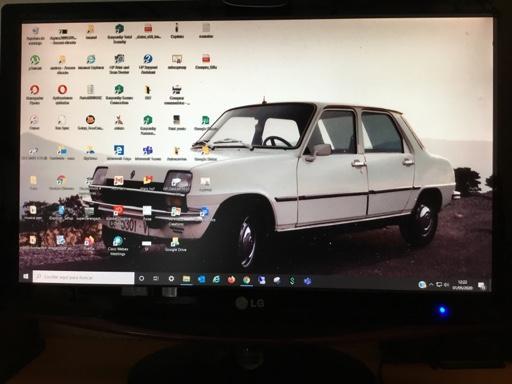Open File Explorer from the taskbar
512x384 pixels.
point(186,279)
